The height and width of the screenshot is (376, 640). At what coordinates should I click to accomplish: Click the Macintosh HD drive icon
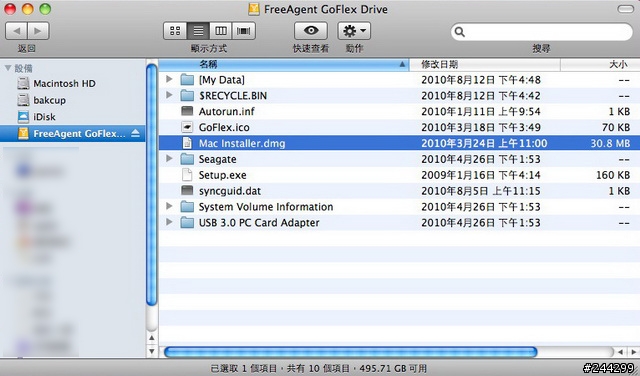coord(23,84)
